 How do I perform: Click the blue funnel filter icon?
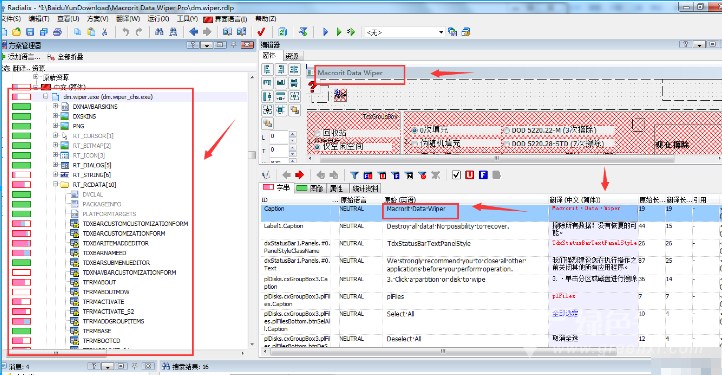pyautogui.click(x=354, y=175)
